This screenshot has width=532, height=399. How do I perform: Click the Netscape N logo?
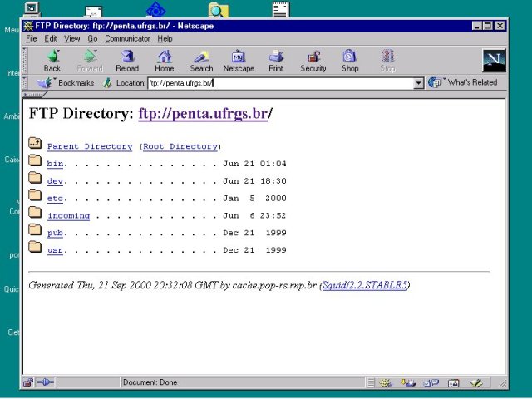494,61
